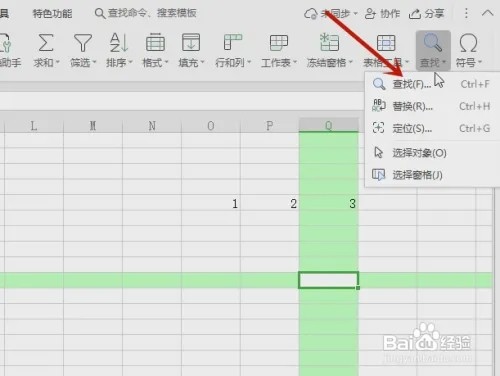
Task: Click the Table Tools (表格工具) icon
Action: (386, 43)
